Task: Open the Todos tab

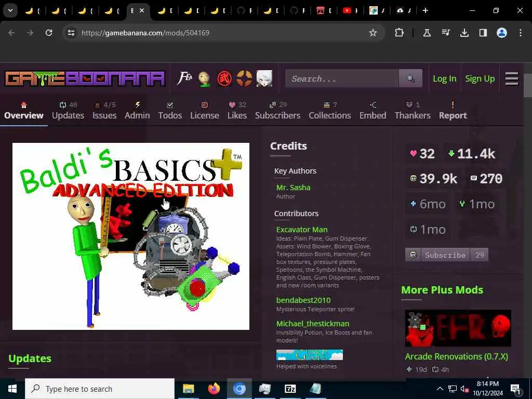Action: (x=170, y=111)
